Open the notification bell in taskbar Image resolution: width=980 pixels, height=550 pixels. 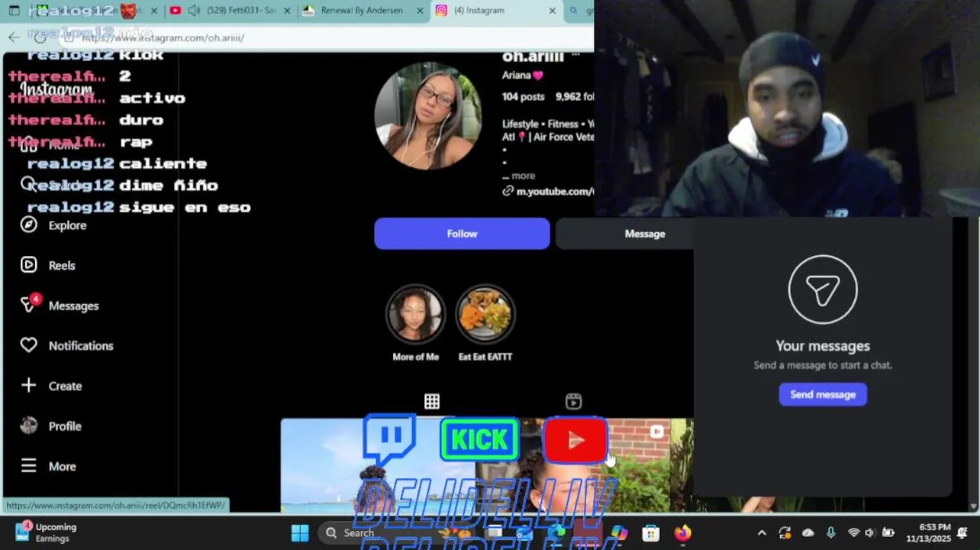963,532
